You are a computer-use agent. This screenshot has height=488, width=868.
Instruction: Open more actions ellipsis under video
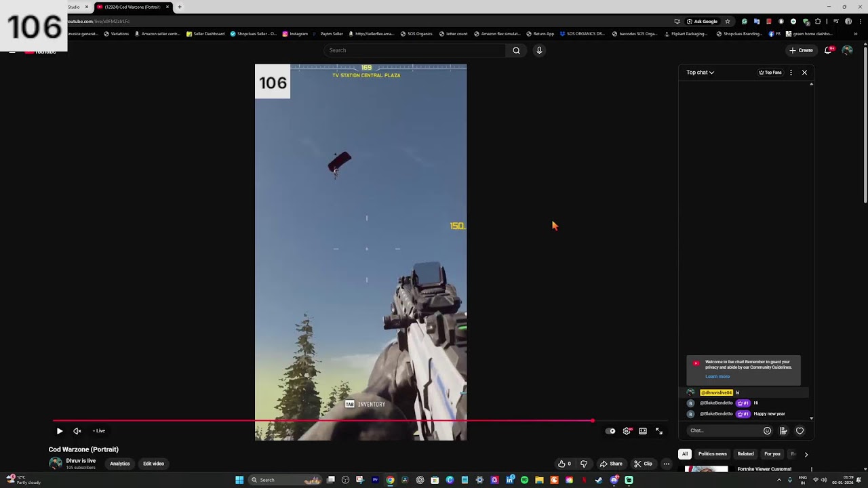coord(667,464)
